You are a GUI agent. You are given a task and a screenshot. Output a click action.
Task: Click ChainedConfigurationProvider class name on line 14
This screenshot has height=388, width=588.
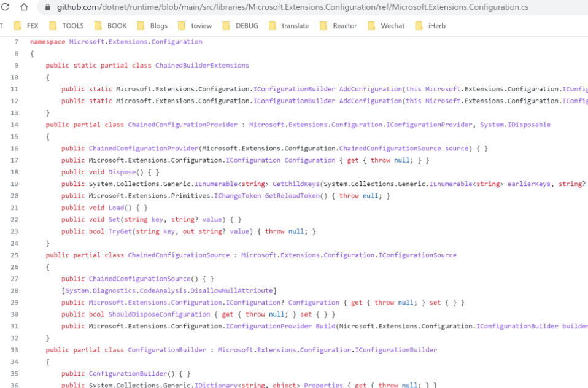183,125
